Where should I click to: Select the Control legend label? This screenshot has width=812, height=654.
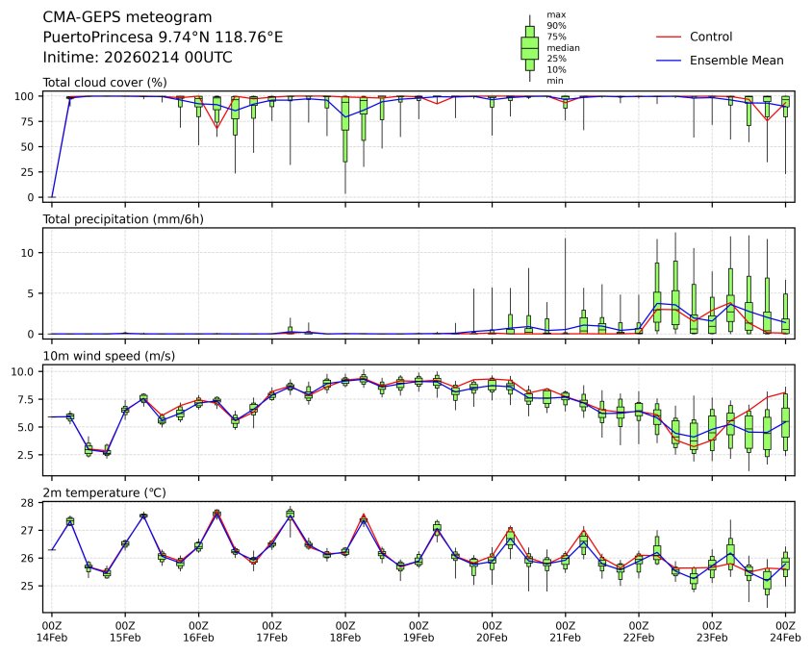pyautogui.click(x=711, y=37)
